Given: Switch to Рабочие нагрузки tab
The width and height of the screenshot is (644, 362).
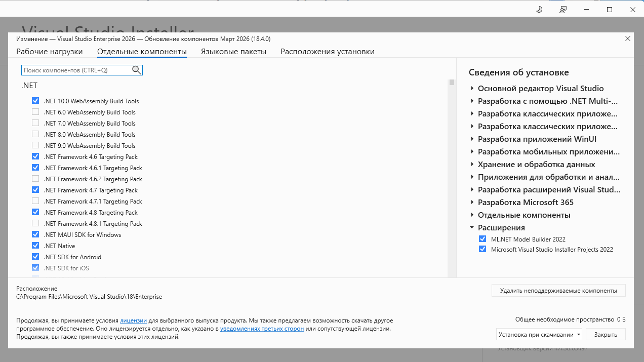Looking at the screenshot, I should 49,52.
